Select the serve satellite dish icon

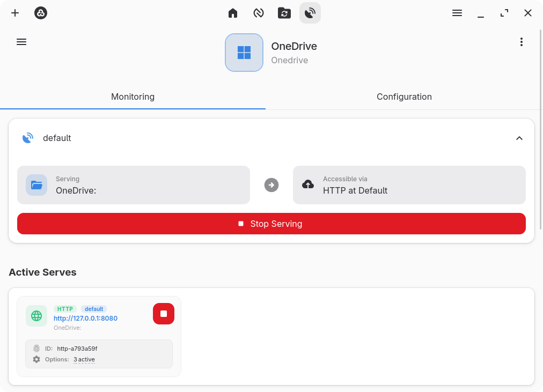tap(310, 13)
